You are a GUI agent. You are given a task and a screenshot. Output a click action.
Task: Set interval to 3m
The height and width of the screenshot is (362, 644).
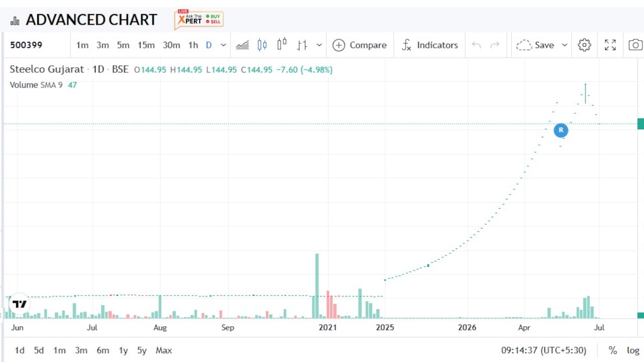pos(103,45)
